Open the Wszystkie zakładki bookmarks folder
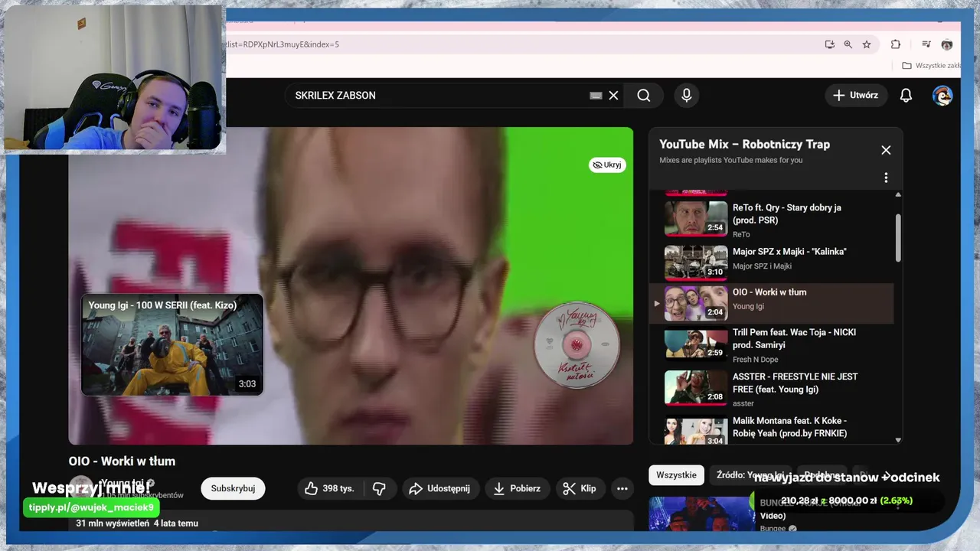Image resolution: width=980 pixels, height=551 pixels. click(931, 66)
